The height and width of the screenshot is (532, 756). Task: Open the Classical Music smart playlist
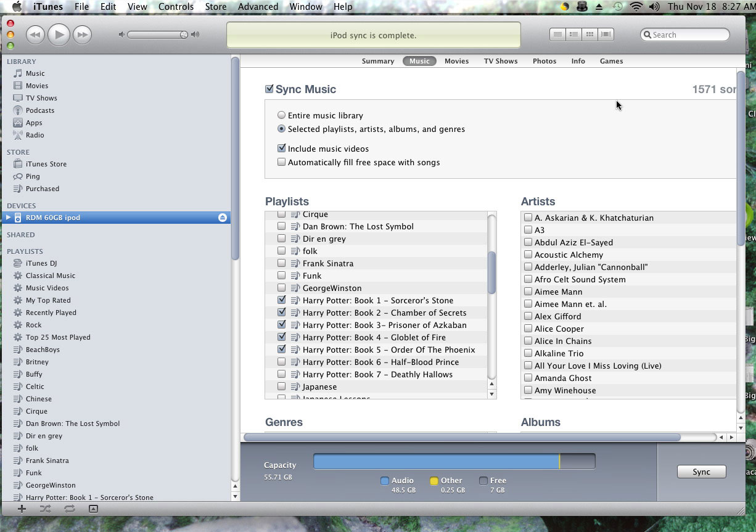(51, 276)
